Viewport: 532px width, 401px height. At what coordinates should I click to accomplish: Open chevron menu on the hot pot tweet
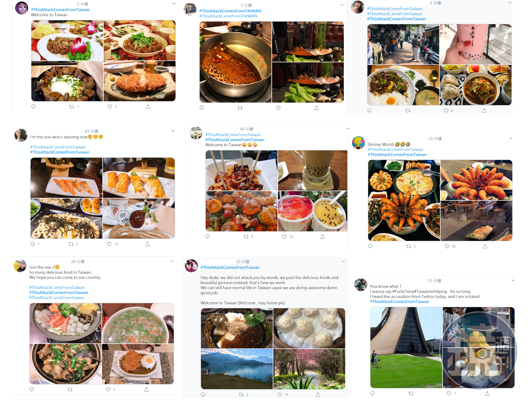click(342, 5)
